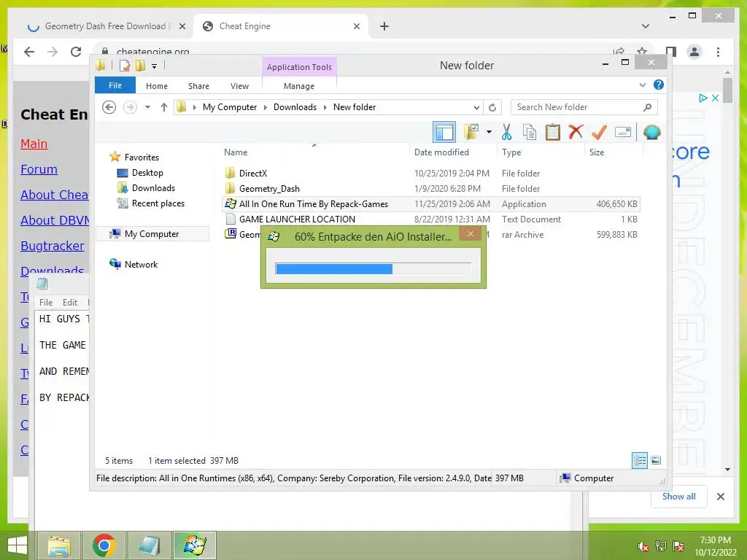Click the Copy icon in Explorer toolbar
Screen dimensions: 747x560
[530, 133]
